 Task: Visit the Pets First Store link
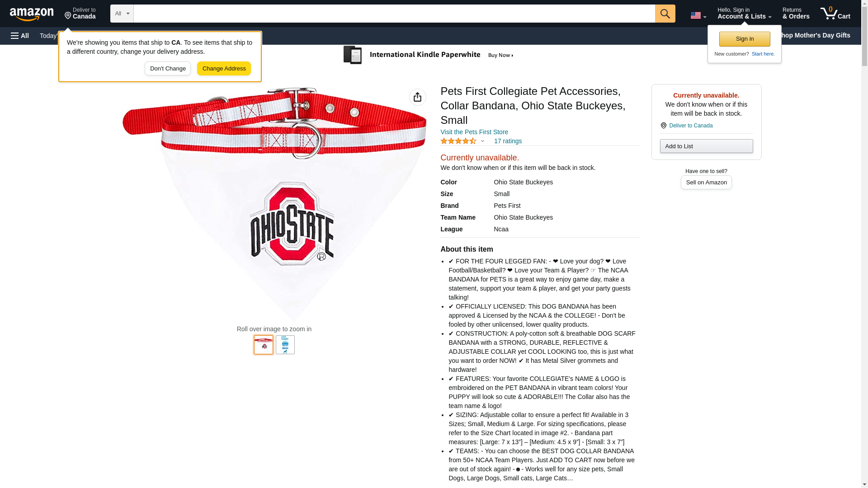coord(474,132)
